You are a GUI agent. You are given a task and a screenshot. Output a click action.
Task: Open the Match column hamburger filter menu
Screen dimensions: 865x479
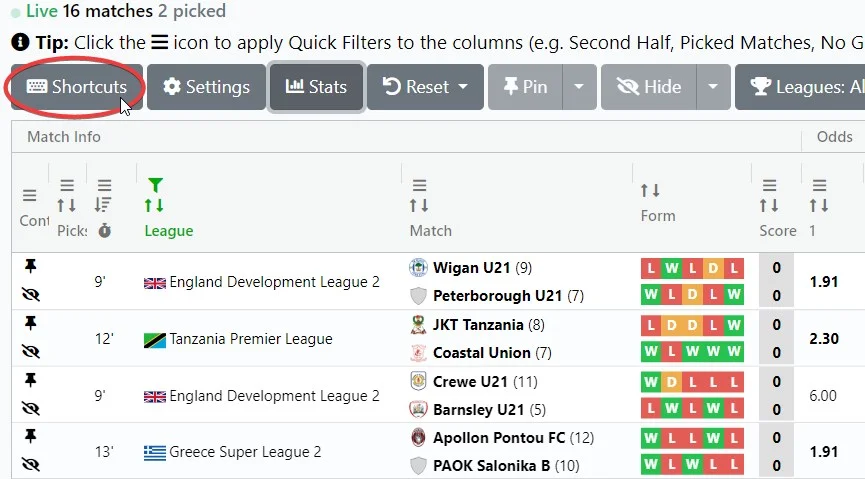click(419, 185)
